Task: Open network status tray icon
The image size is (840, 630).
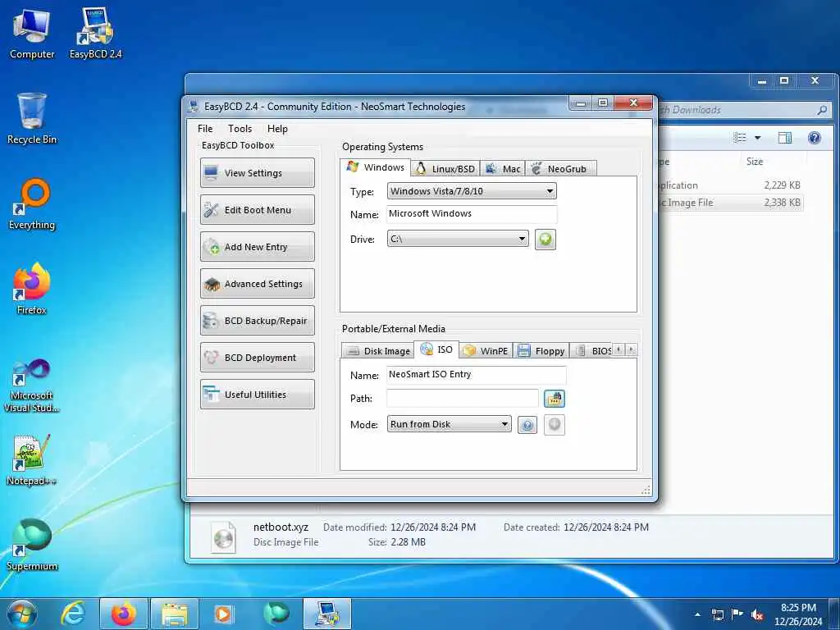Action: (x=718, y=614)
